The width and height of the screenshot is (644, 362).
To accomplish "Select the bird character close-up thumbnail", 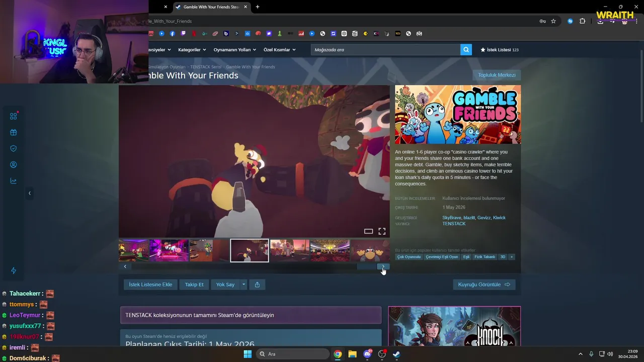I will click(370, 250).
